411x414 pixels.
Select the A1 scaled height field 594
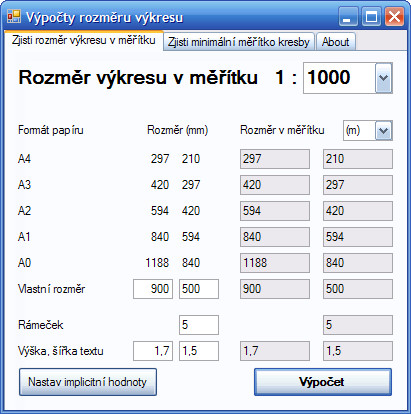pos(358,237)
